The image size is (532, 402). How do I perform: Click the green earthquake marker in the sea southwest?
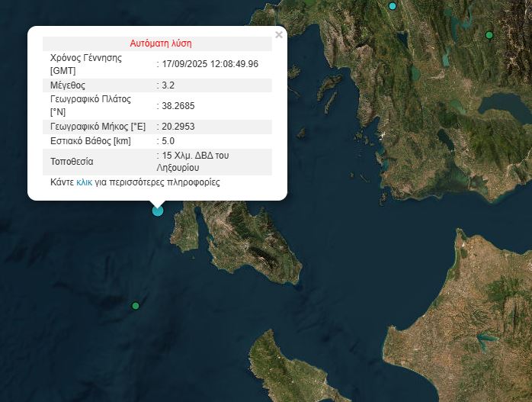[x=136, y=306]
